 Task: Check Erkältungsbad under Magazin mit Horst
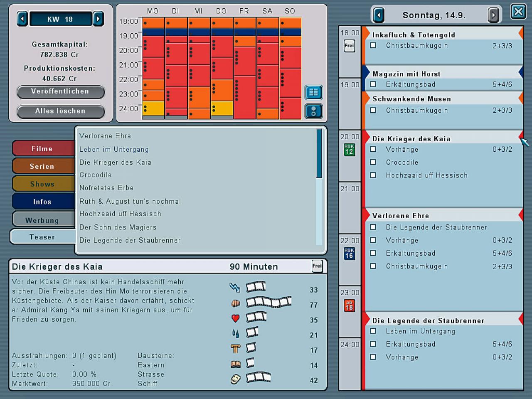[x=373, y=84]
